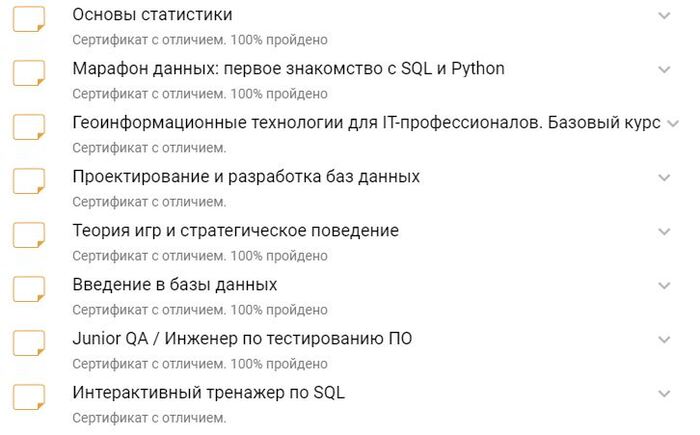The image size is (700, 435).
Task: Click the certificate icon beside Junior QA
Action: point(29,344)
